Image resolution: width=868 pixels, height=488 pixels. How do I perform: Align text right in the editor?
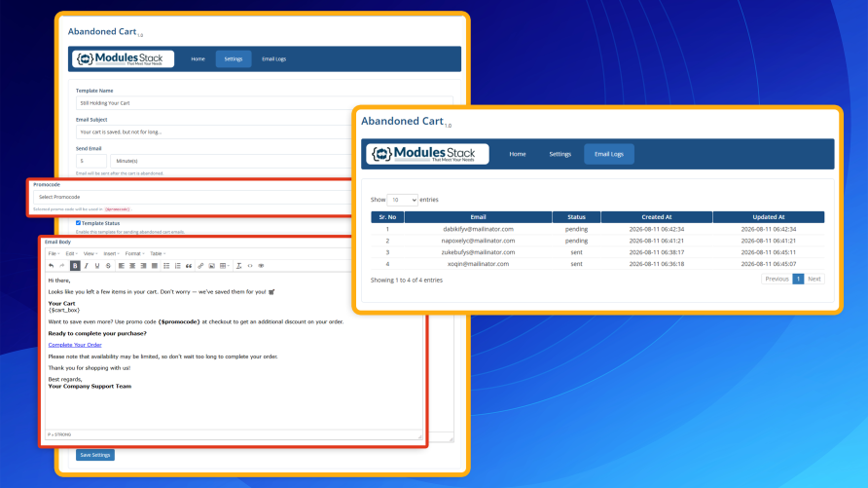[x=143, y=266]
